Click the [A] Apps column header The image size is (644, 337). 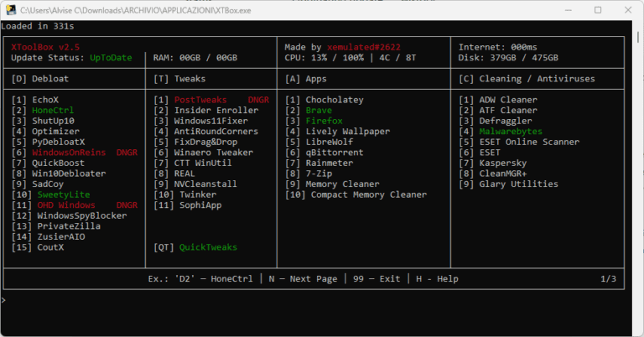tap(306, 79)
